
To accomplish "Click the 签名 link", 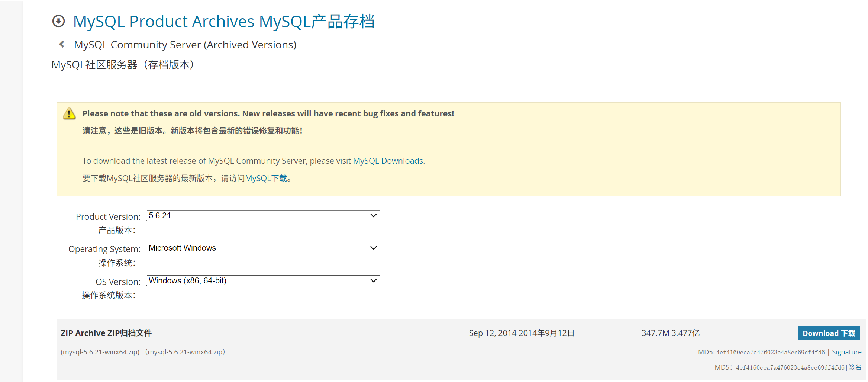I will coord(855,367).
